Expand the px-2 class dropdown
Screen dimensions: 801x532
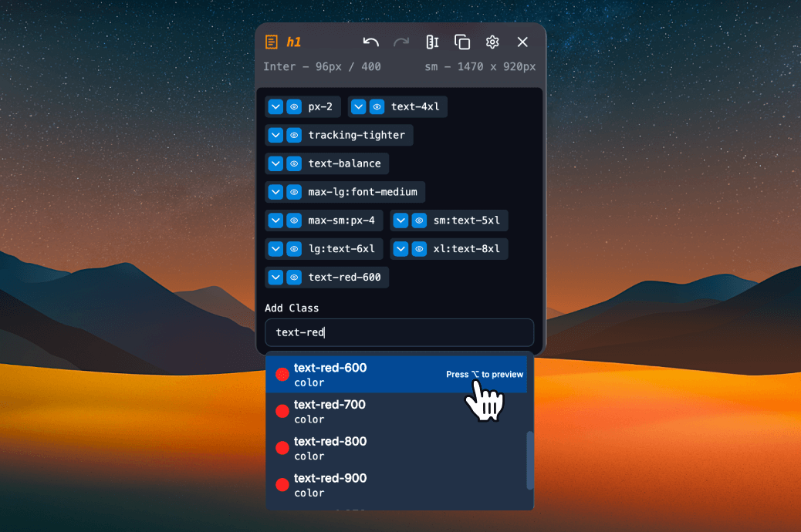(x=275, y=106)
